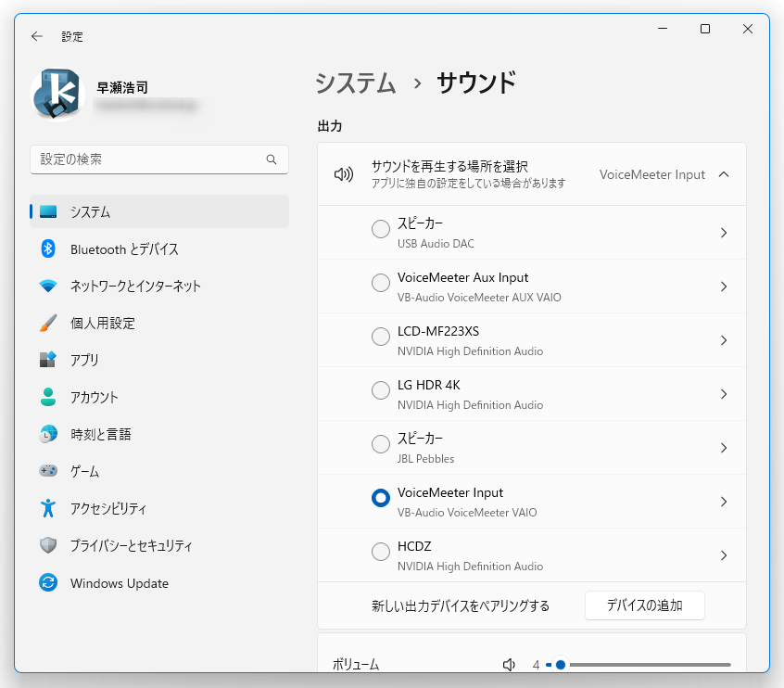Click in the 設定の検索 field
784x688 pixels.
[159, 159]
